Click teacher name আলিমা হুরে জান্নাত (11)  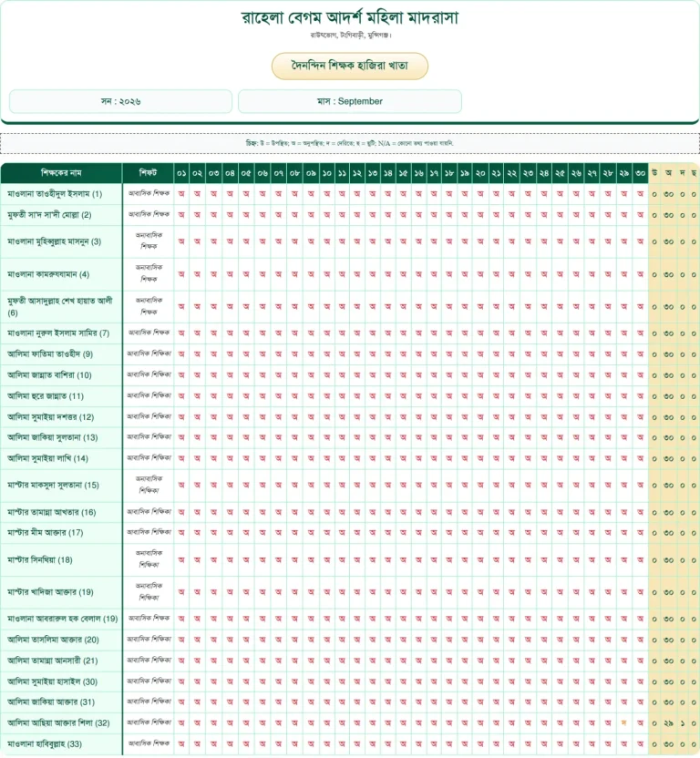(x=46, y=396)
